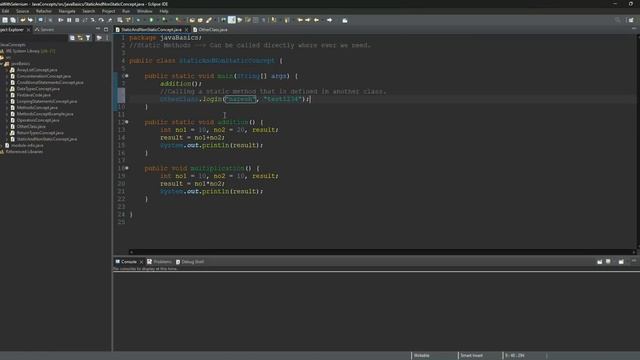Click the Suspend debug toolbar icon

[69, 20]
